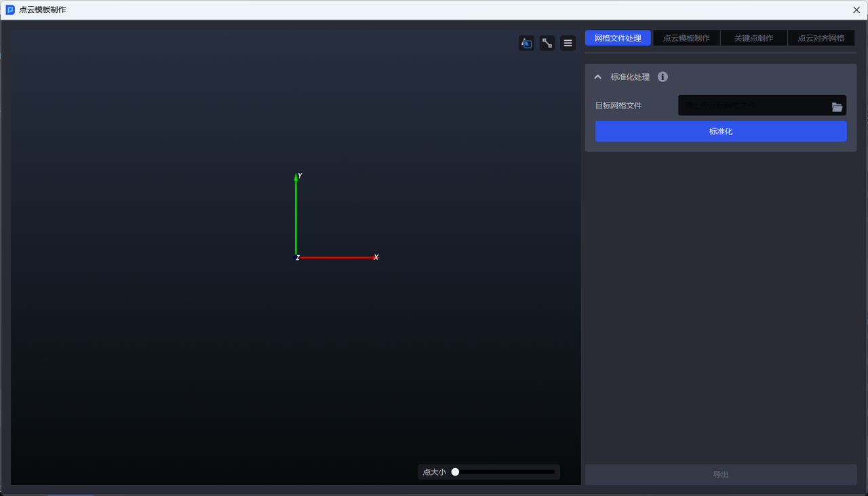Click the app logo in title bar
Image resolution: width=868 pixels, height=496 pixels.
[x=10, y=9]
